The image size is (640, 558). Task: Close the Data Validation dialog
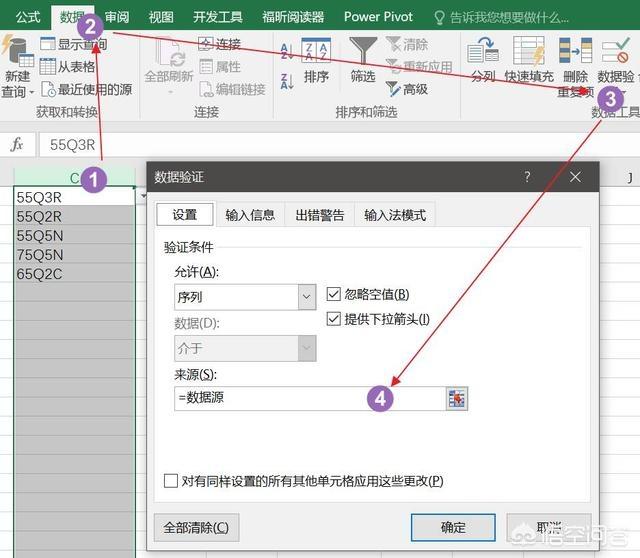pyautogui.click(x=575, y=177)
